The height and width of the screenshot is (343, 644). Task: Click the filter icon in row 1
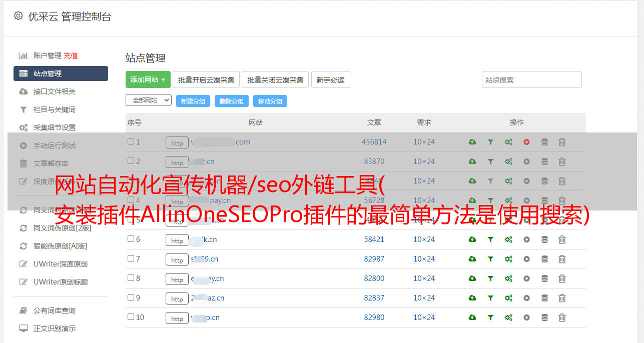click(490, 142)
